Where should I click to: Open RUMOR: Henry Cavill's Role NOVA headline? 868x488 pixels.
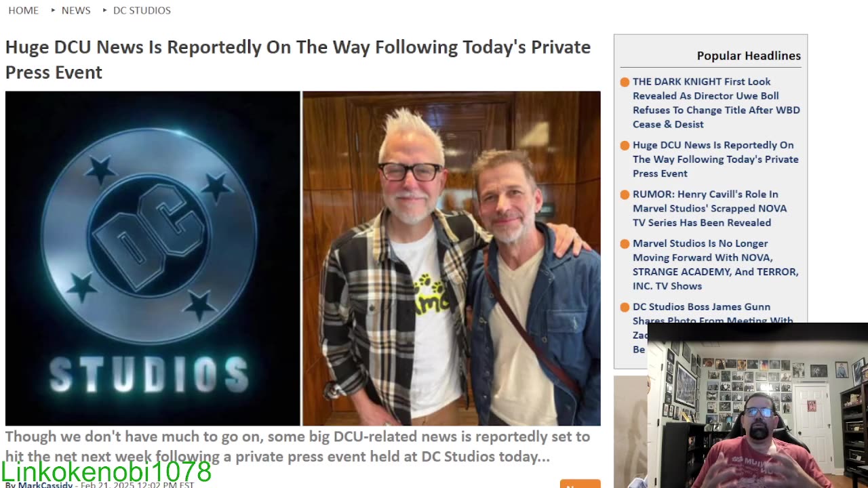pyautogui.click(x=710, y=208)
